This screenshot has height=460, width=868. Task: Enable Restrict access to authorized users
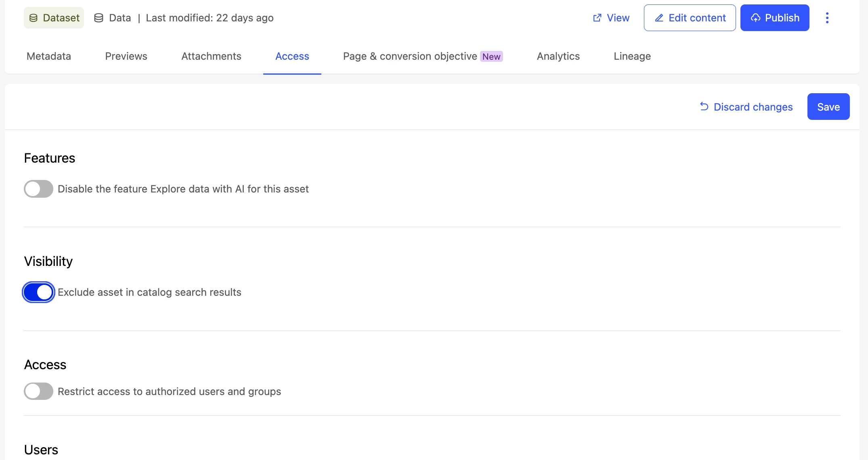38,391
